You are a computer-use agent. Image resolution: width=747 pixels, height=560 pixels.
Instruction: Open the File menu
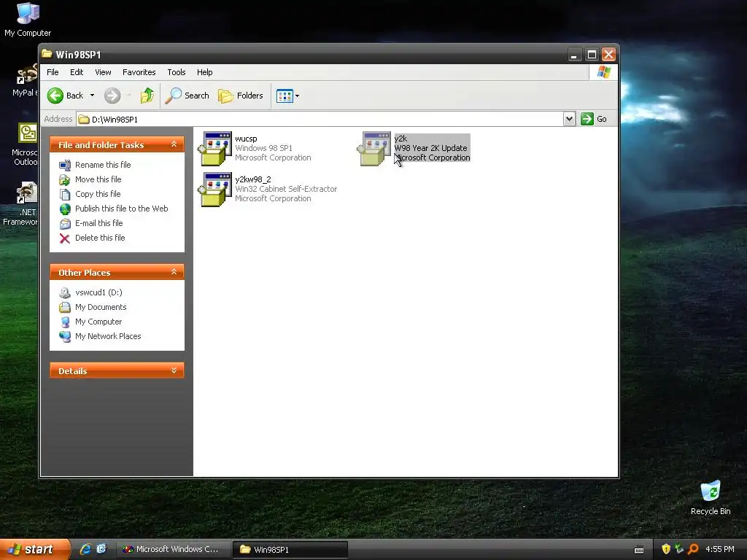tap(53, 72)
